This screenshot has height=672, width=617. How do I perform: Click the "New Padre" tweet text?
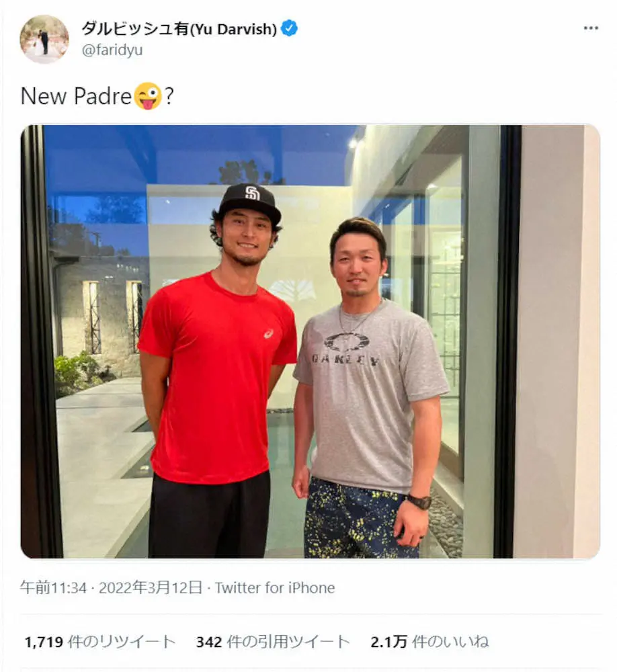tap(75, 96)
